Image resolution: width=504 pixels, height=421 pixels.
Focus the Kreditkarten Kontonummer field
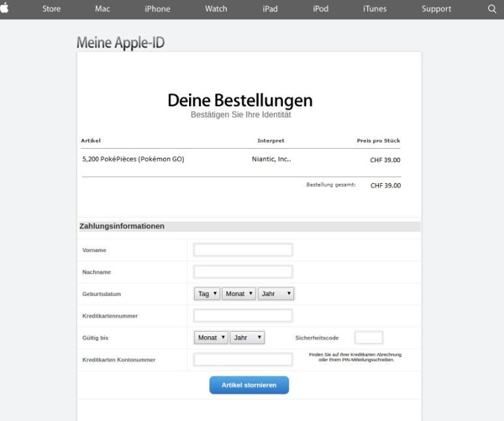(243, 359)
